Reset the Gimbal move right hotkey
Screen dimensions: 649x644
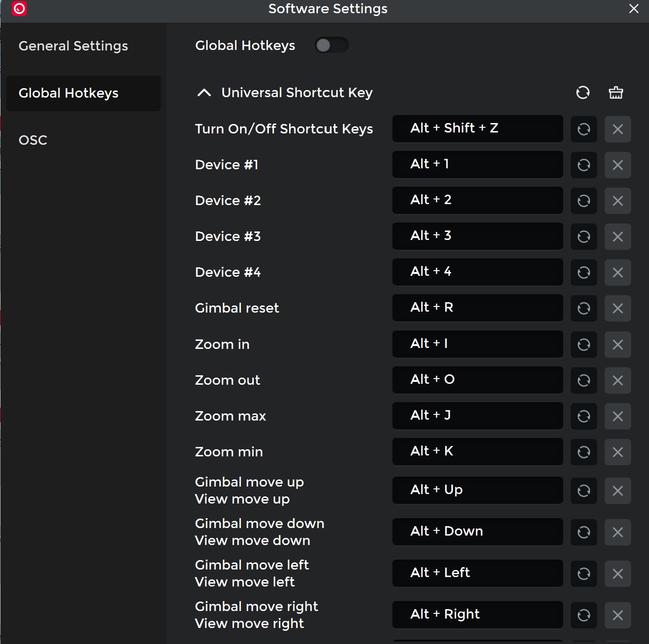click(583, 615)
